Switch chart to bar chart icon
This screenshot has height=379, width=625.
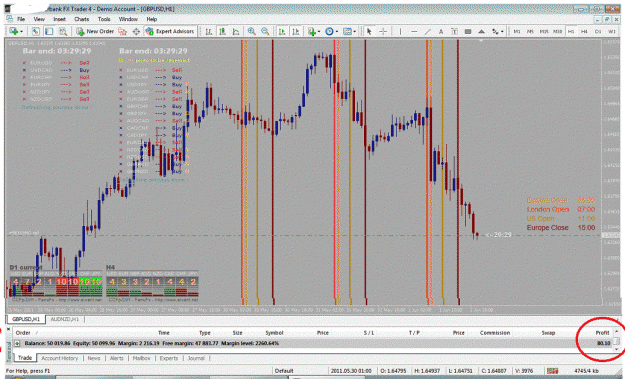pos(208,31)
